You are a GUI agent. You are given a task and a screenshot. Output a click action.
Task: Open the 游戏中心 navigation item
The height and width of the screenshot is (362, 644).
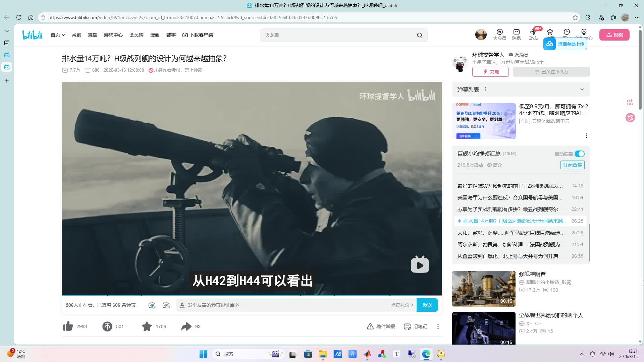pos(113,35)
